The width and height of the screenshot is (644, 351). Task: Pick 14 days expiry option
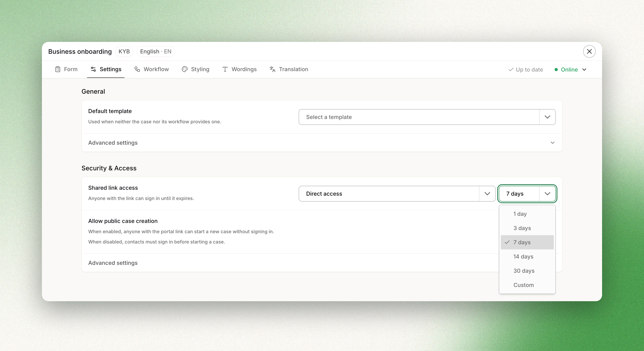click(x=527, y=257)
